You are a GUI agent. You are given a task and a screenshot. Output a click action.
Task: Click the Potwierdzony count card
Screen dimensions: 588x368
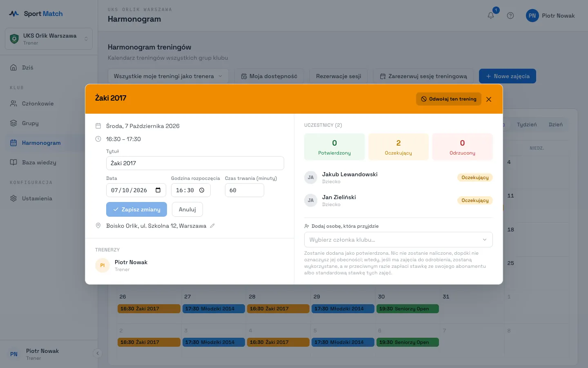point(334,147)
